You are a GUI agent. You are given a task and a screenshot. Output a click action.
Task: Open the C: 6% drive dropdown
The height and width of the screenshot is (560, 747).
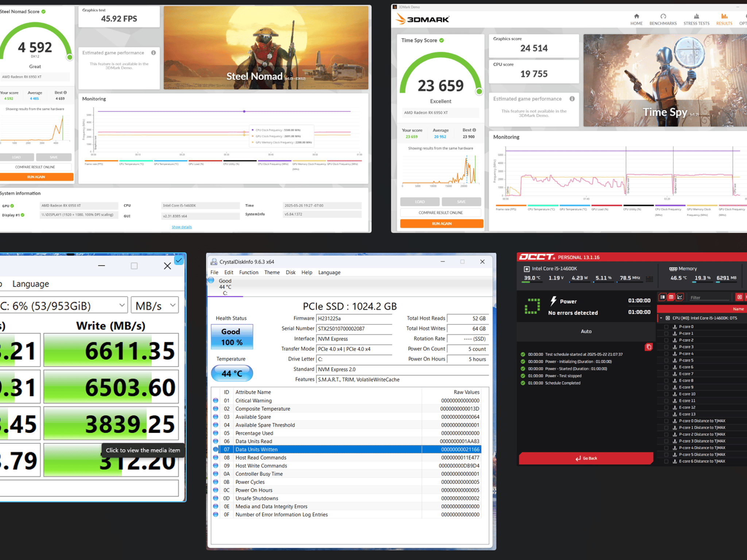coord(63,306)
